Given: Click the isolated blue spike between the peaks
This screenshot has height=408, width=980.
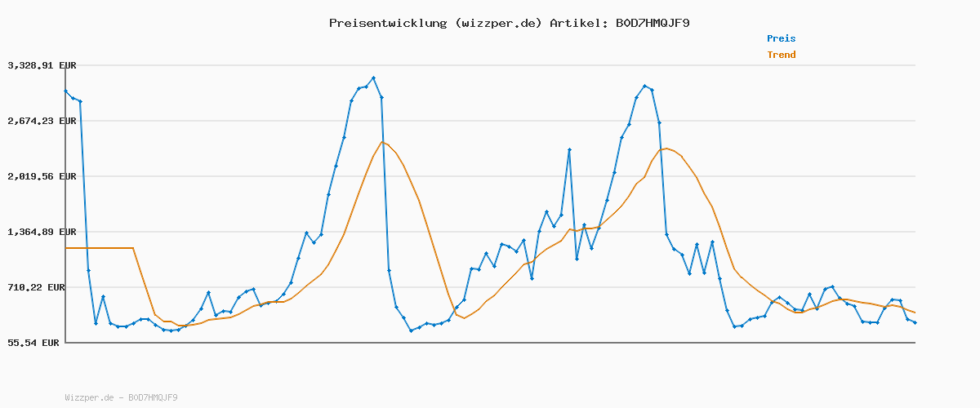Looking at the screenshot, I should [x=569, y=149].
